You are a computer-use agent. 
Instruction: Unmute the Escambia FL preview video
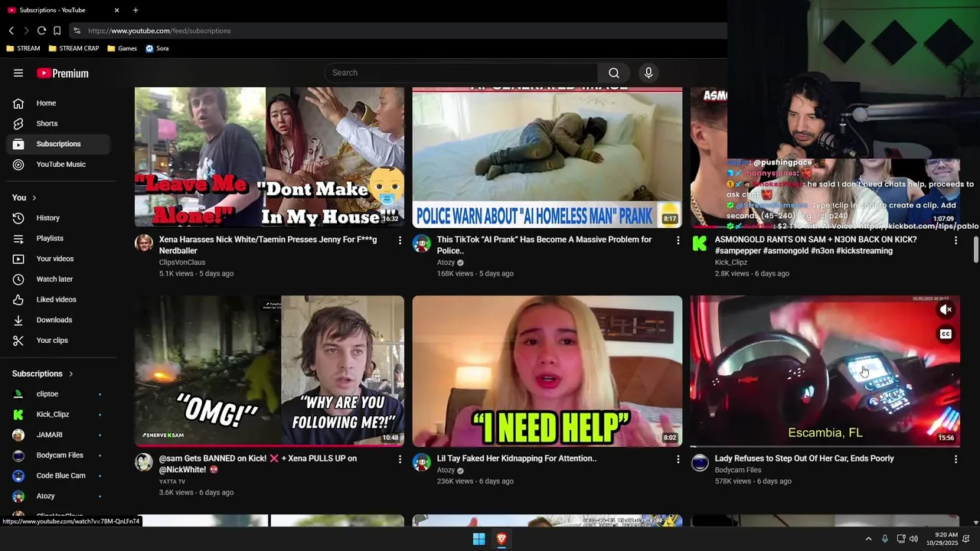coord(946,310)
